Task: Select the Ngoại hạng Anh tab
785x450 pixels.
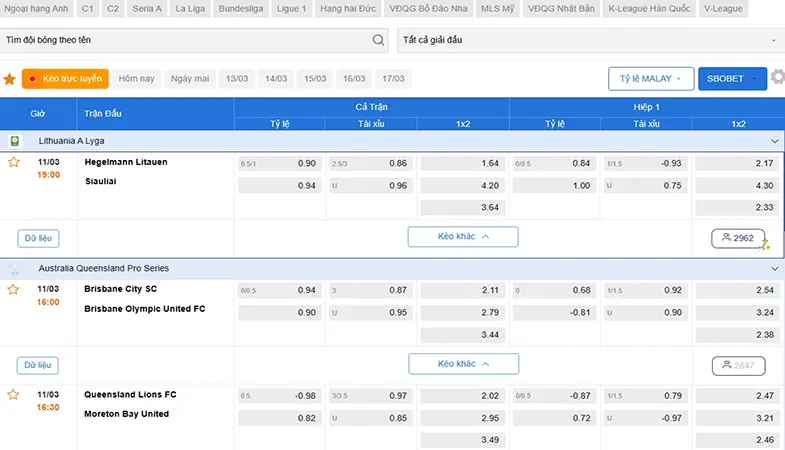Action: point(36,9)
